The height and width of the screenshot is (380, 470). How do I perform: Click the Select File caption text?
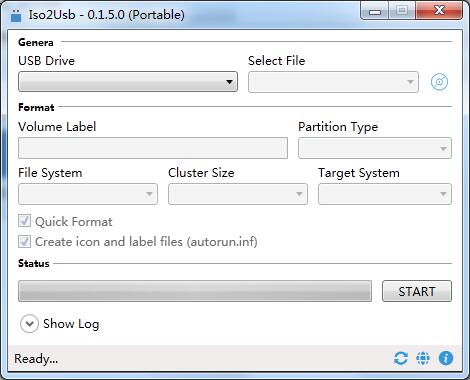point(276,61)
